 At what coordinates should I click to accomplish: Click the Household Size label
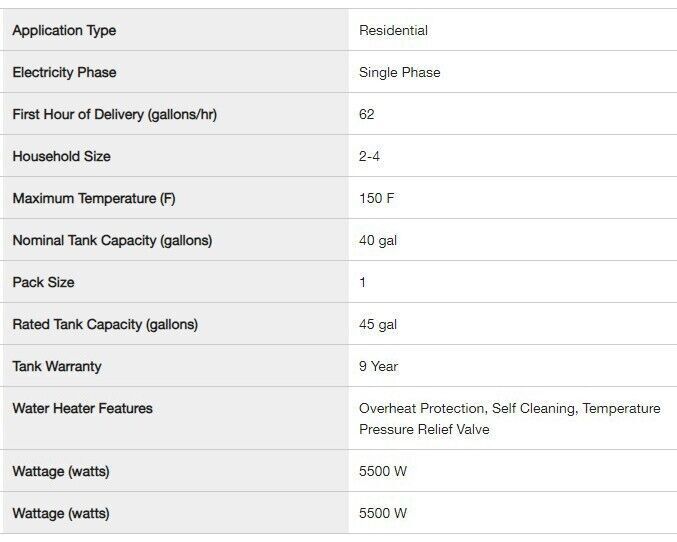pos(61,156)
